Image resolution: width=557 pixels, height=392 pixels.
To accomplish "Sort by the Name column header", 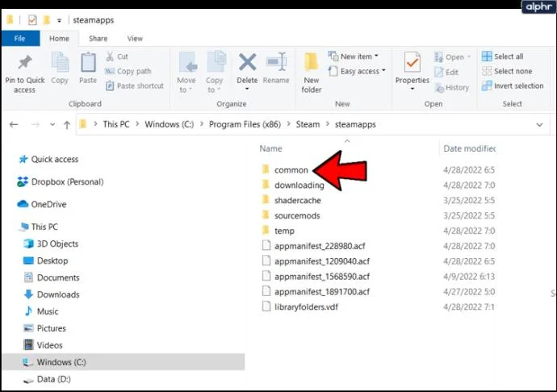I will [x=270, y=148].
